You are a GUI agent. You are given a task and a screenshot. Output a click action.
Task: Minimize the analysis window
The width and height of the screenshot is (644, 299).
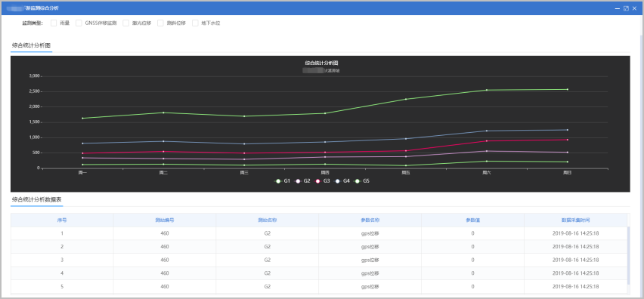point(618,8)
